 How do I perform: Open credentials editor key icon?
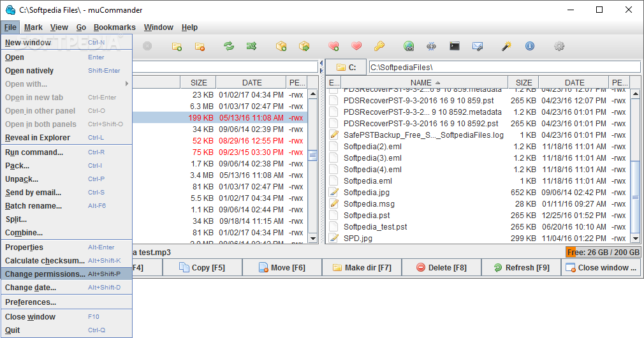pos(379,46)
